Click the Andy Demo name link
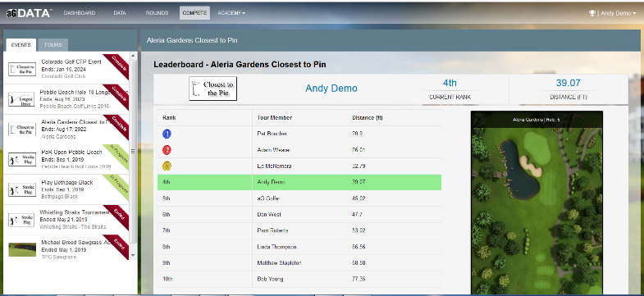This screenshot has height=296, width=644. [x=331, y=89]
